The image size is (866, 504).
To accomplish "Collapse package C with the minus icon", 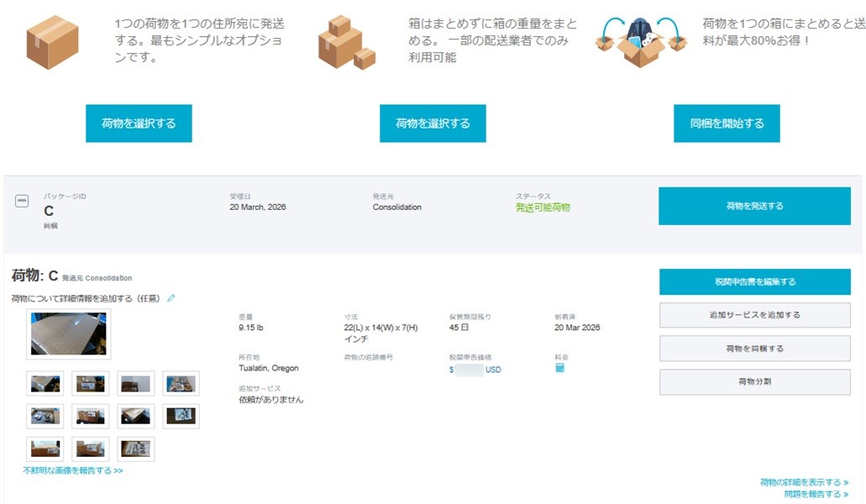I will pyautogui.click(x=23, y=202).
